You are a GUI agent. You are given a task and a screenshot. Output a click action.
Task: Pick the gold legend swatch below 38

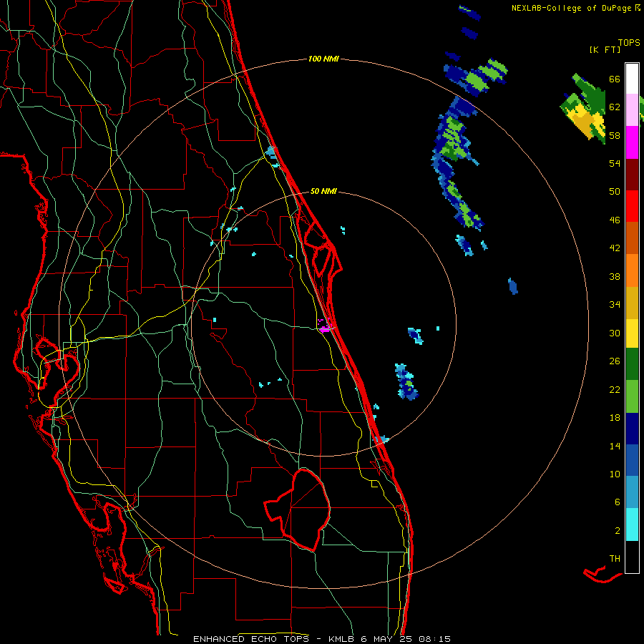(x=632, y=303)
